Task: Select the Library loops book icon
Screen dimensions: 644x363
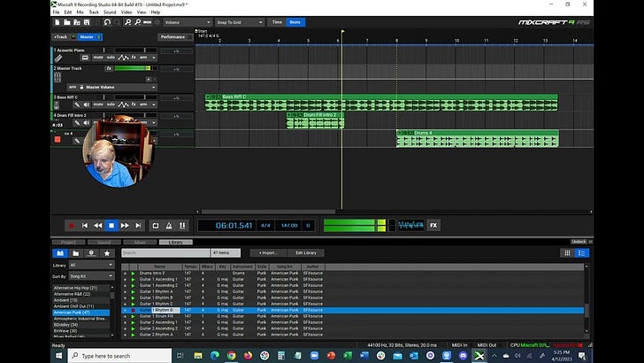Action: tap(60, 253)
